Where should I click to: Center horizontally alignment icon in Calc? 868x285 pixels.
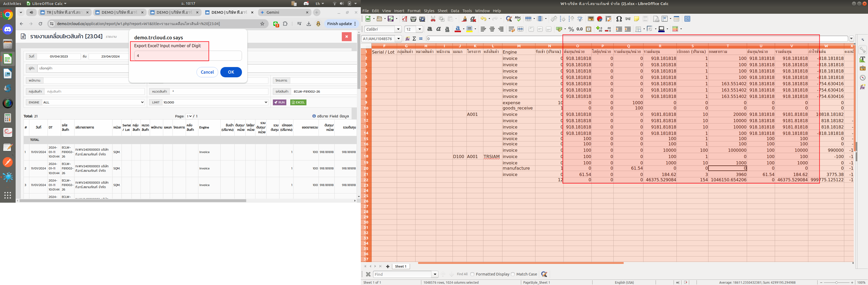[492, 29]
